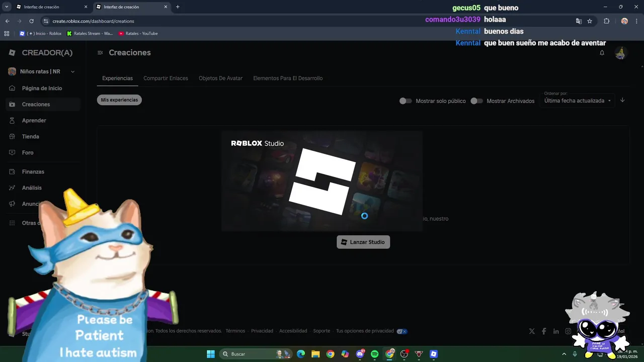
Task: Click the Google Translate icon in address bar
Action: [x=579, y=21]
